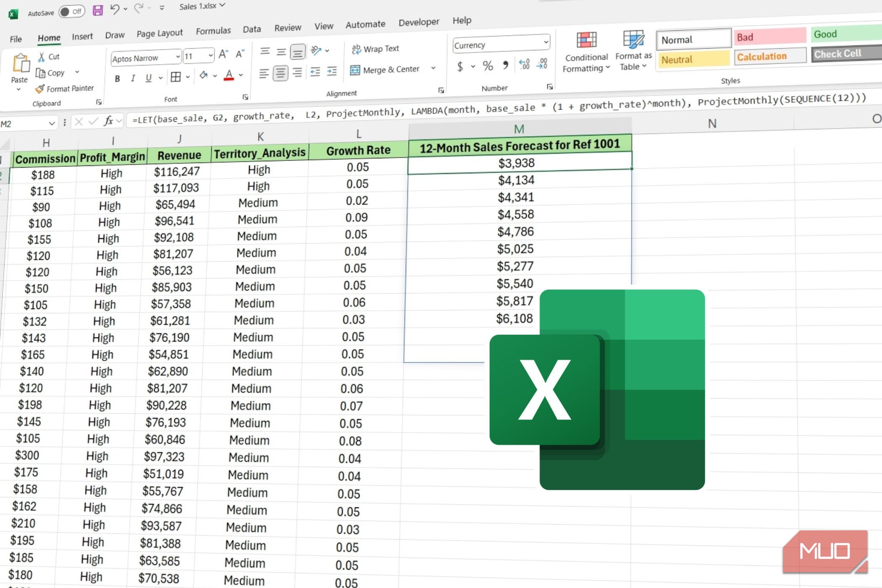Image resolution: width=882 pixels, height=588 pixels.
Task: Pick the red font color swatch
Action: 228,78
